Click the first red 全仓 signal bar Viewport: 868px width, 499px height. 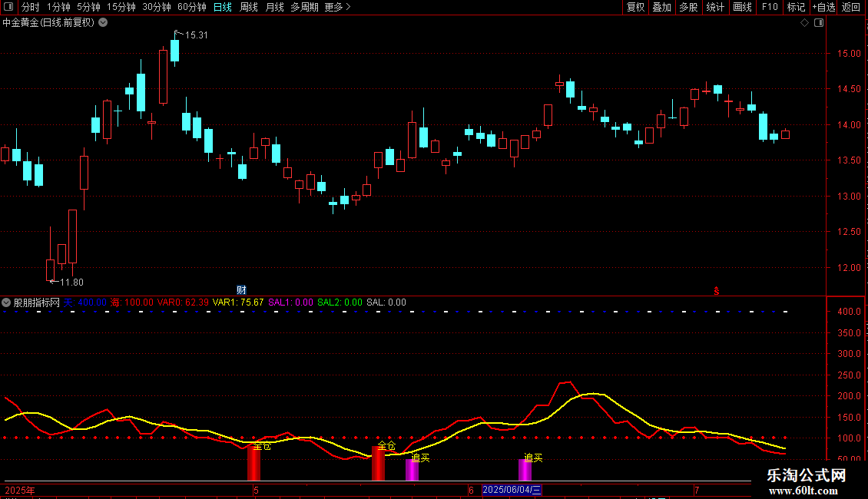pos(253,464)
